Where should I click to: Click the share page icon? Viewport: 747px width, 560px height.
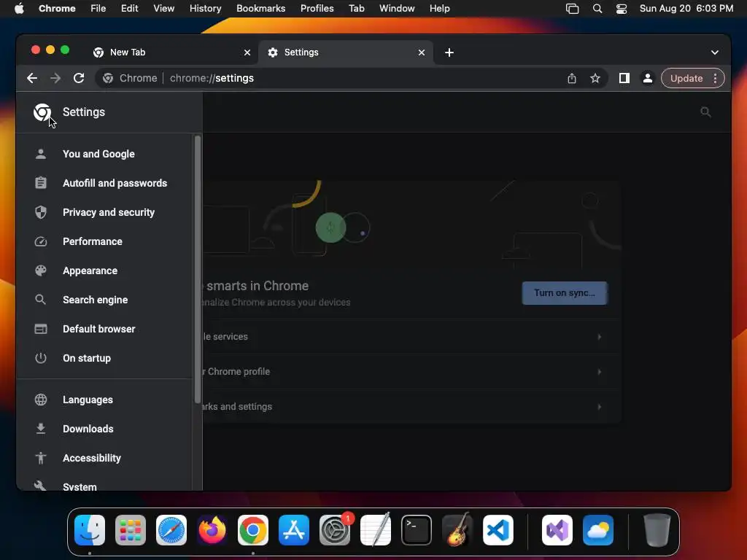(x=572, y=78)
